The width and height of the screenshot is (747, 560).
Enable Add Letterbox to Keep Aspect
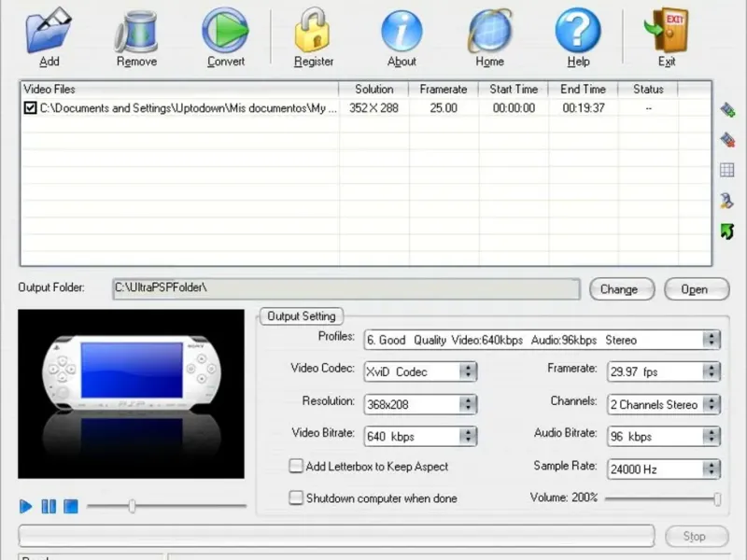(x=295, y=466)
